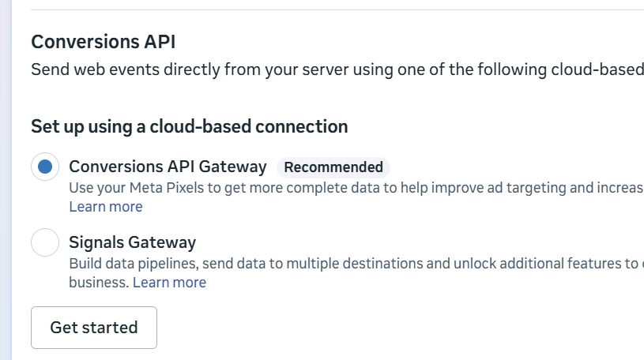Click the Conversions API heading

point(103,42)
